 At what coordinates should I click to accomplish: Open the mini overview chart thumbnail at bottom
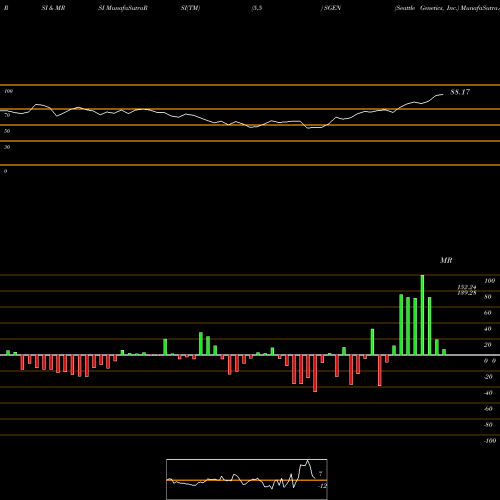[x=247, y=479]
